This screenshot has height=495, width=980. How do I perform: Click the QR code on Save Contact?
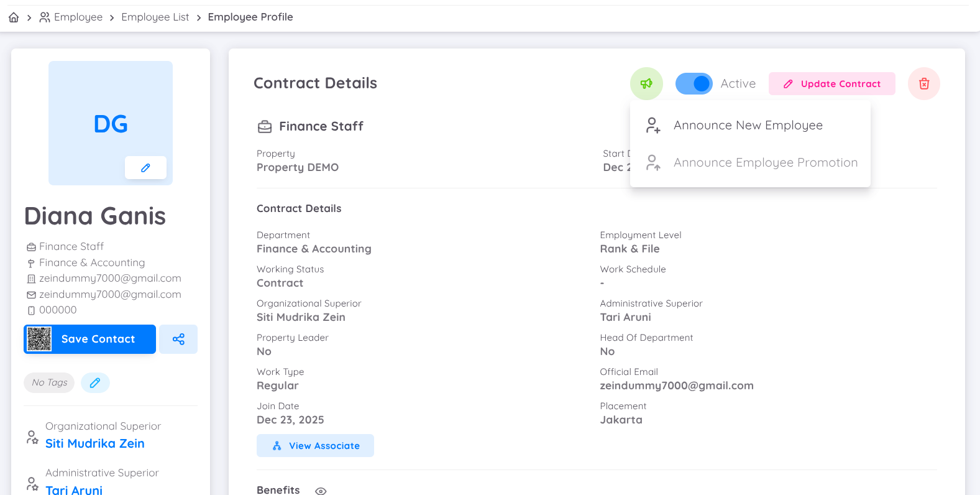tap(38, 339)
